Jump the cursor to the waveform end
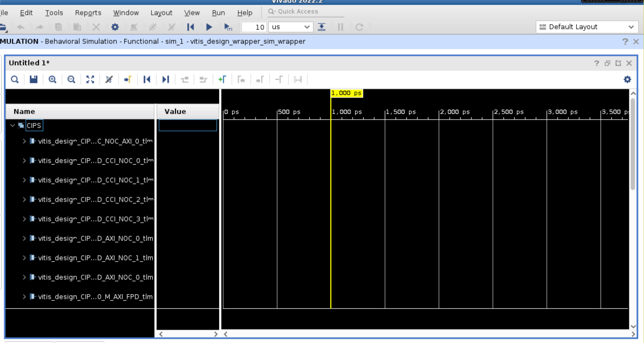Screen dimensions: 644x343 pyautogui.click(x=165, y=80)
